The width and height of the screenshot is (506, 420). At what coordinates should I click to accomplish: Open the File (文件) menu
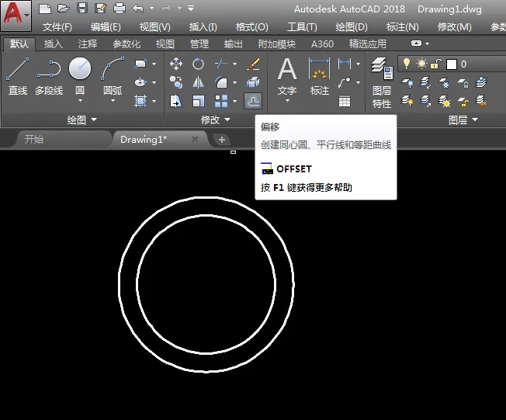[x=57, y=27]
